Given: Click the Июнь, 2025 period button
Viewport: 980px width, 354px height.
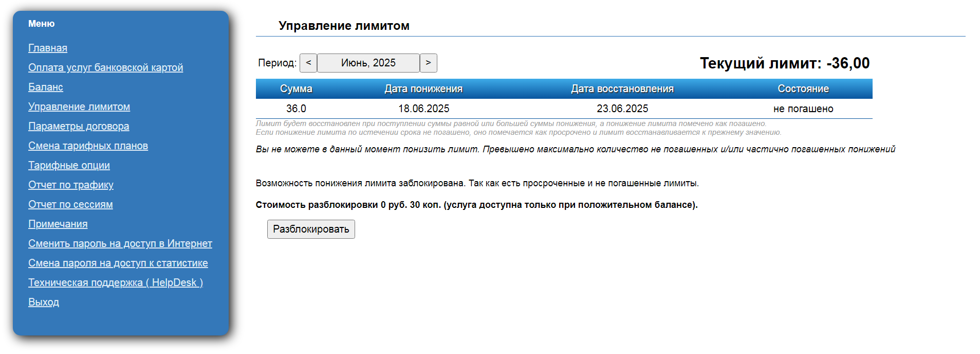Looking at the screenshot, I should [x=368, y=63].
